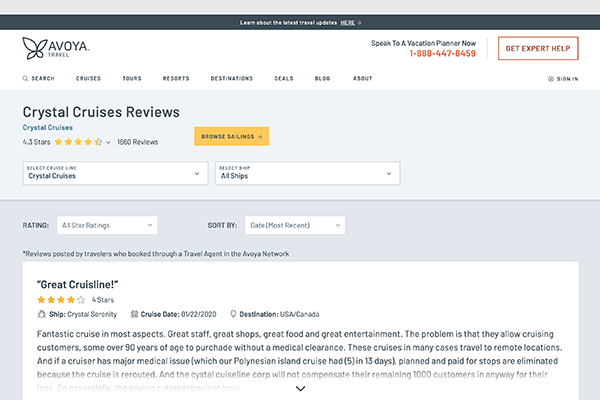Open the Deals menu
Image resolution: width=600 pixels, height=400 pixels.
click(284, 78)
